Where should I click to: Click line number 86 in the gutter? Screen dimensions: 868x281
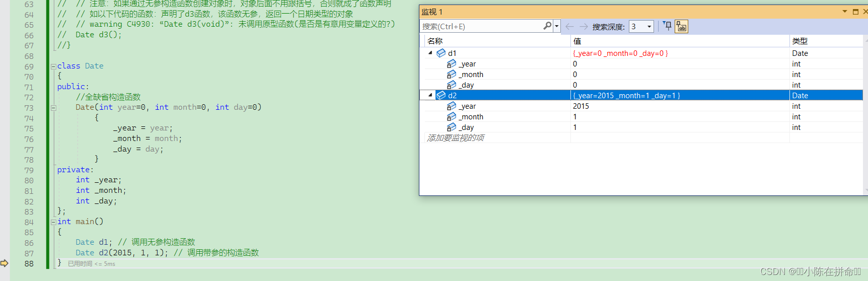coord(29,243)
